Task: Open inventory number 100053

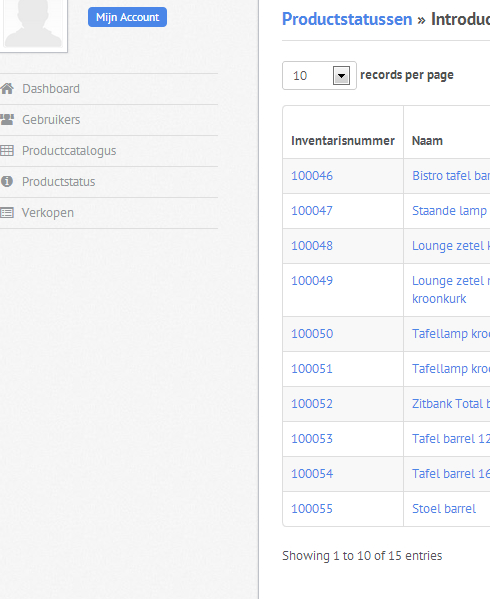Action: (x=312, y=439)
